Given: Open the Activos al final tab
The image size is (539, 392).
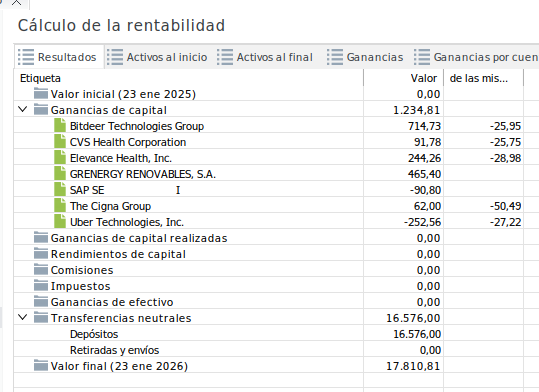Looking at the screenshot, I should [265, 57].
